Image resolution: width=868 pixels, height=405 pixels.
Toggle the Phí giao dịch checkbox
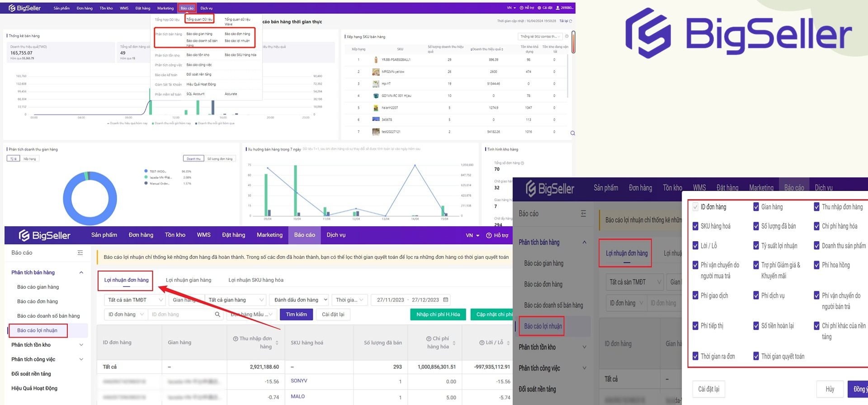[x=695, y=295]
